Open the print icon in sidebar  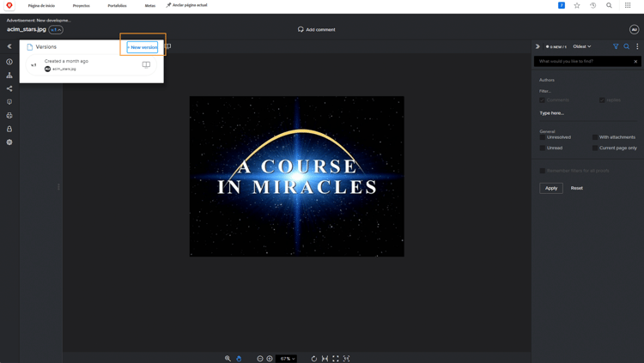pos(9,115)
